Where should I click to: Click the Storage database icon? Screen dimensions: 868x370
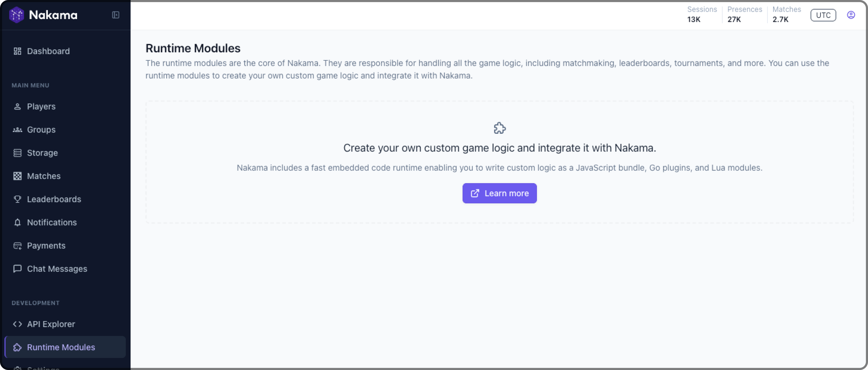18,153
